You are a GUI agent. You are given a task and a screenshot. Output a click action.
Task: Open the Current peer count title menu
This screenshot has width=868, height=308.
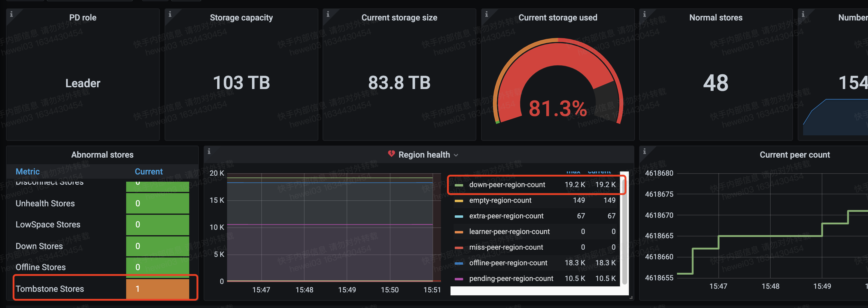(794, 155)
